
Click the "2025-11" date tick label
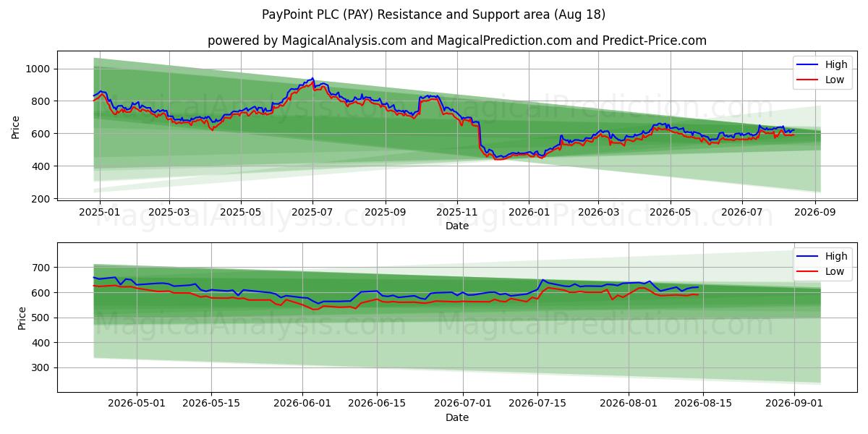[457, 213]
